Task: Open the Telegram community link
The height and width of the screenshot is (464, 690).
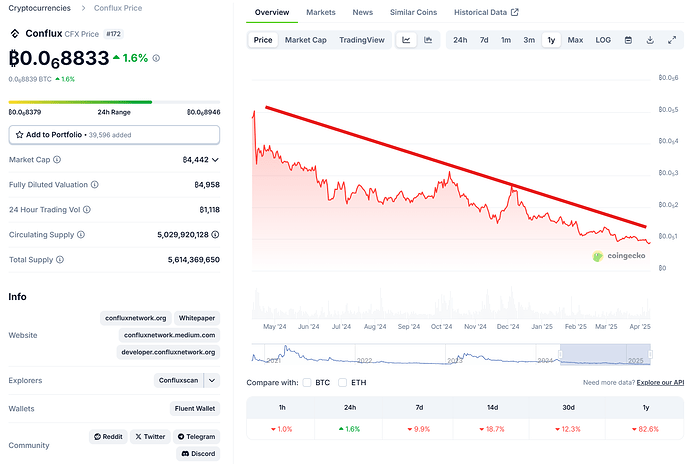Action: click(x=196, y=437)
